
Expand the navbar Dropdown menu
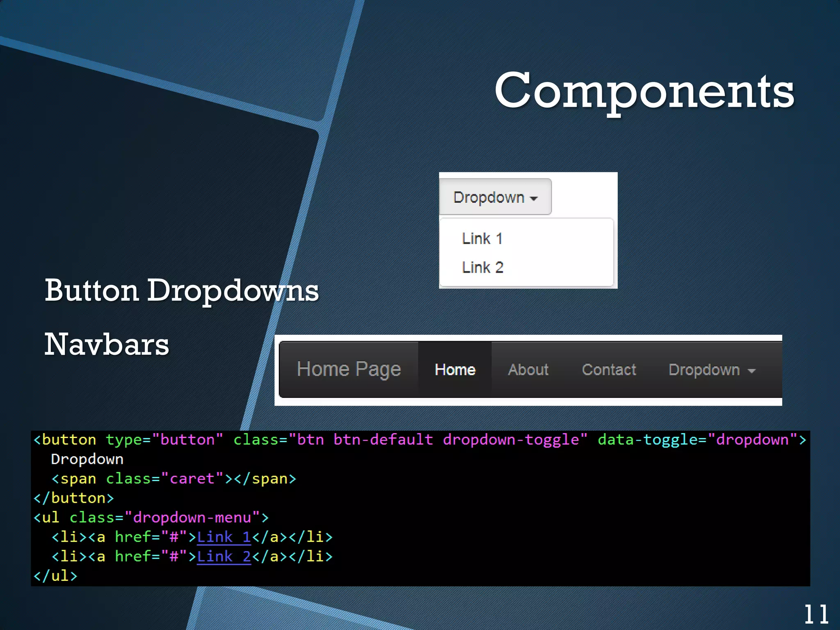click(x=712, y=370)
